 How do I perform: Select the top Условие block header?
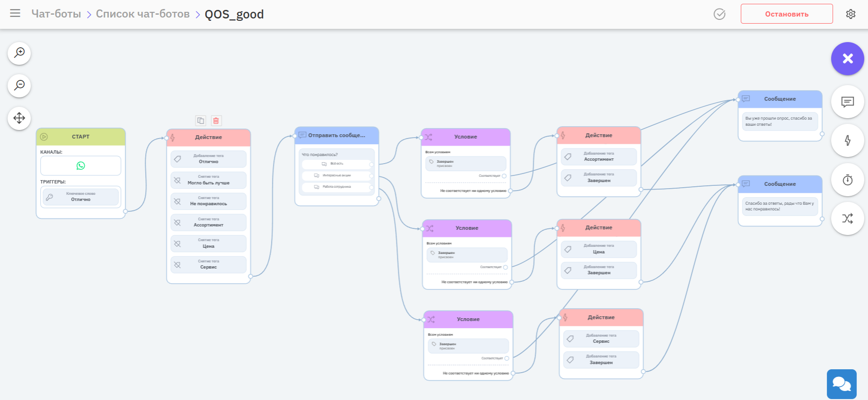click(x=466, y=137)
